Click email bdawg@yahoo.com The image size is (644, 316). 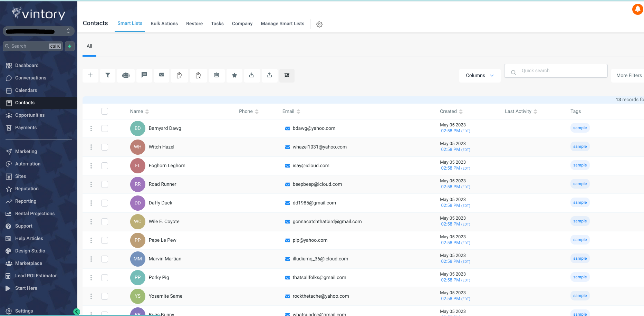click(x=314, y=128)
